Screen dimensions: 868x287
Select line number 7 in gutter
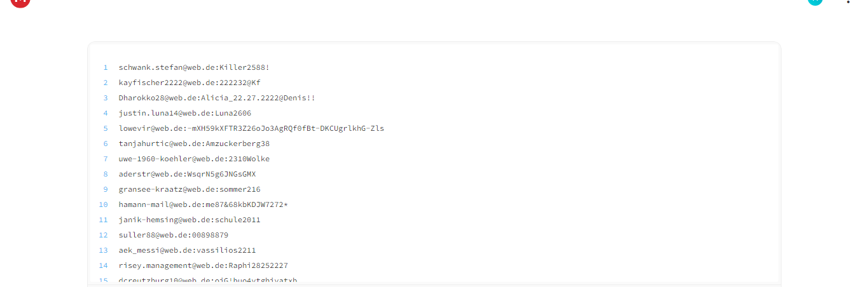coord(106,159)
